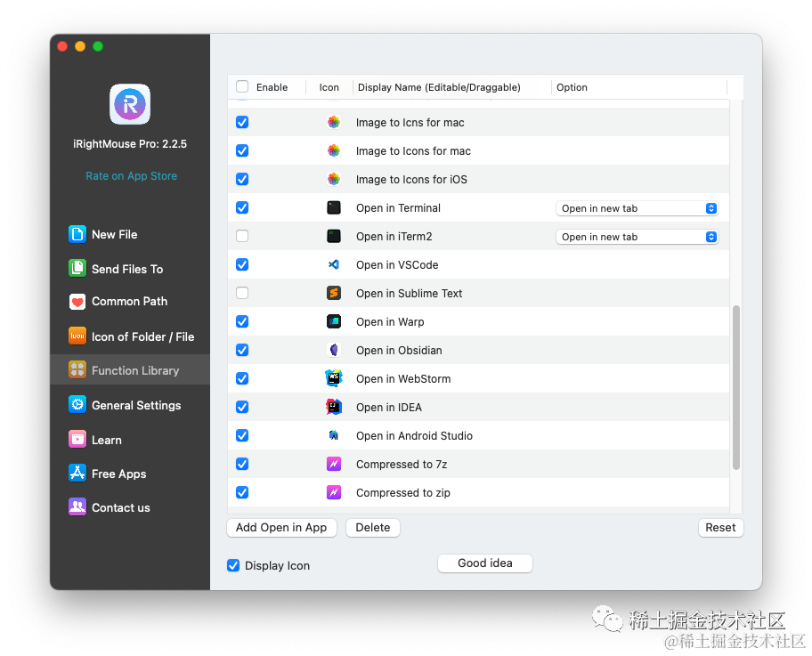Click the iRightMouse Pro app logo

pos(130,104)
